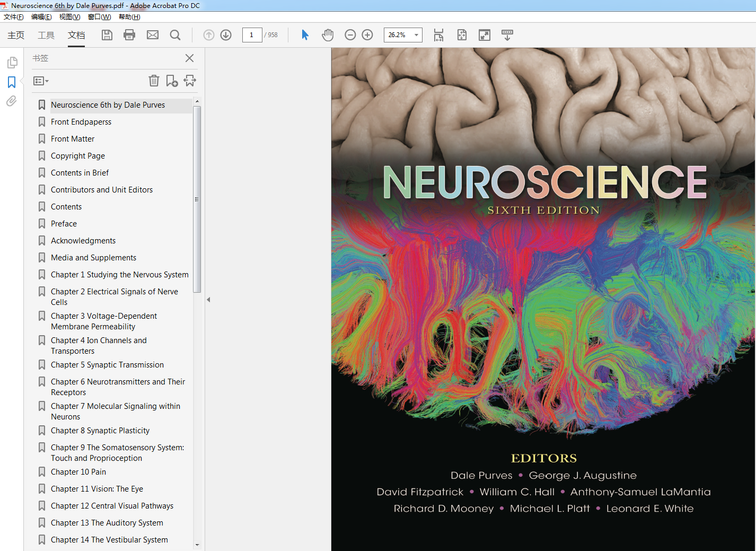
Task: Open Chapter 1 Studying the Nervous System
Action: [120, 275]
